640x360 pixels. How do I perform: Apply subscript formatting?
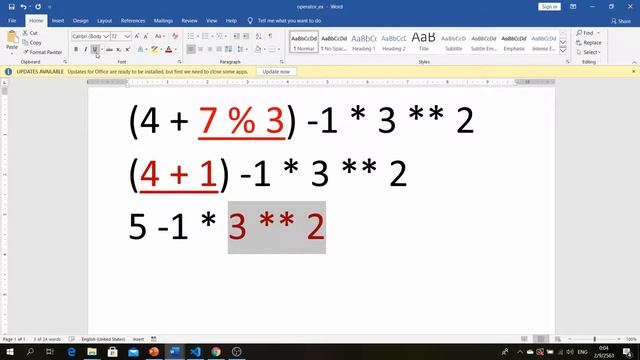[x=118, y=49]
